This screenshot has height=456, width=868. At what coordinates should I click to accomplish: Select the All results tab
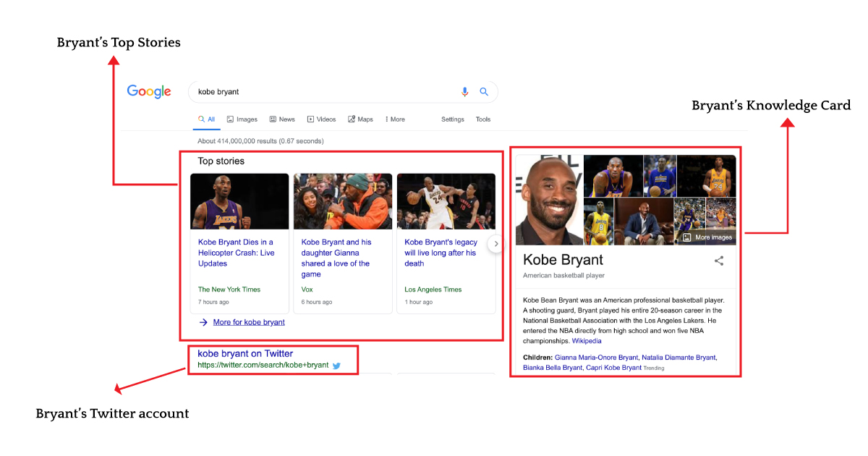[206, 119]
